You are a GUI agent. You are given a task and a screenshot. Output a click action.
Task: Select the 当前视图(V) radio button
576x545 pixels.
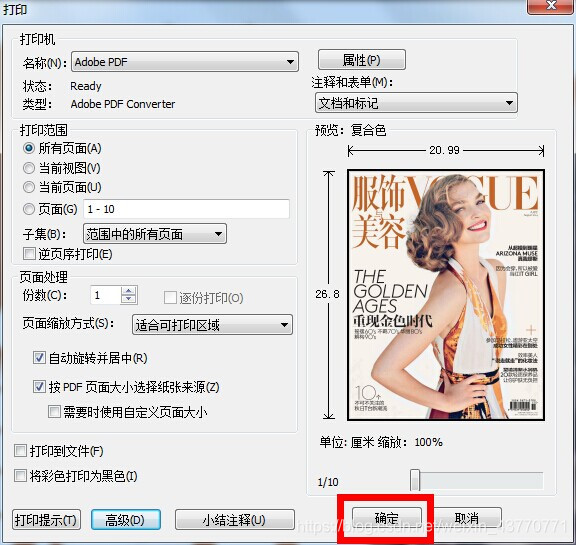tap(29, 168)
